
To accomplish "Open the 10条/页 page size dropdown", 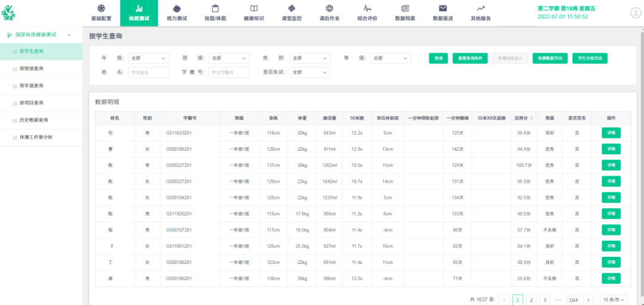I will click(614, 300).
